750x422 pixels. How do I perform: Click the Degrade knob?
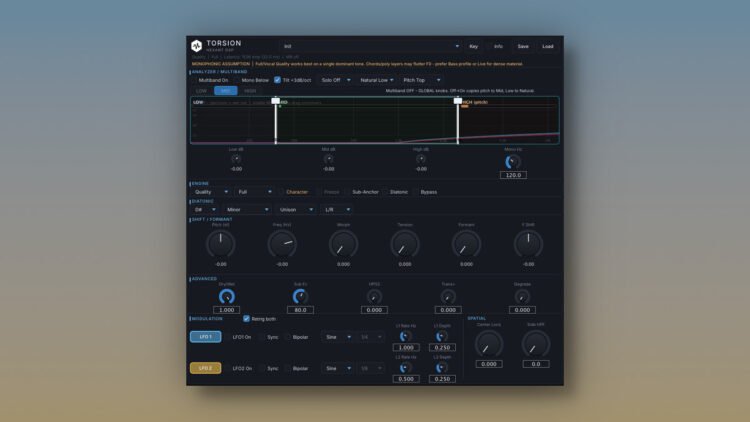[522, 297]
